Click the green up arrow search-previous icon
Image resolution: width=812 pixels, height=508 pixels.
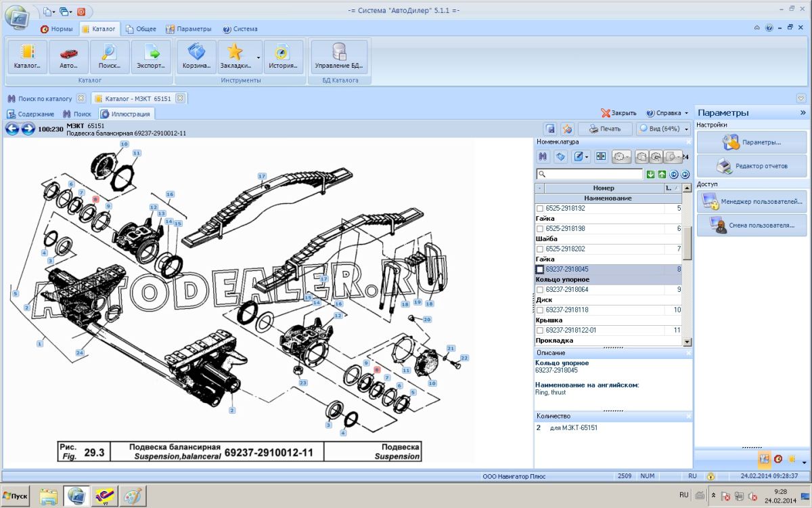coord(662,174)
